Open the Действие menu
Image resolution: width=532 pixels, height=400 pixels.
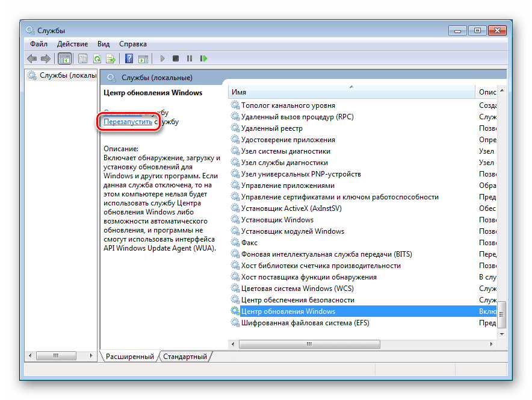[x=72, y=44]
